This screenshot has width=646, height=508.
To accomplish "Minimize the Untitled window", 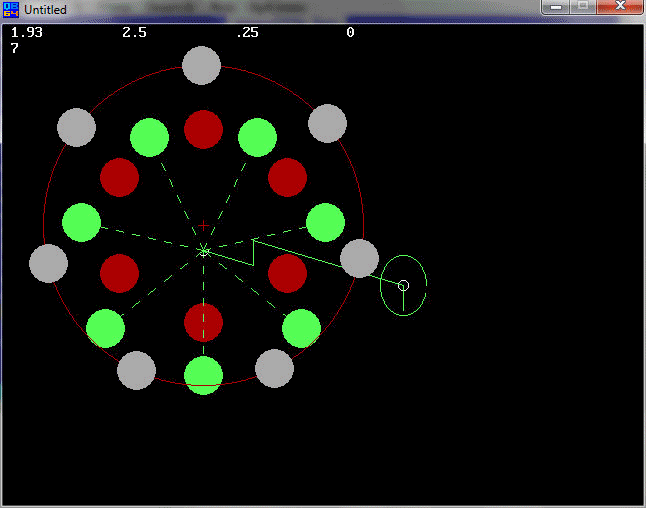I will (556, 8).
